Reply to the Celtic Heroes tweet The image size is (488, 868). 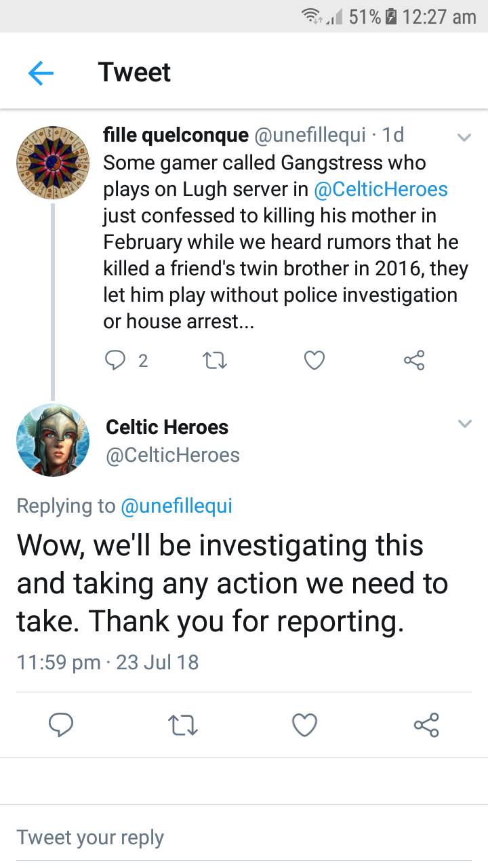(x=62, y=725)
